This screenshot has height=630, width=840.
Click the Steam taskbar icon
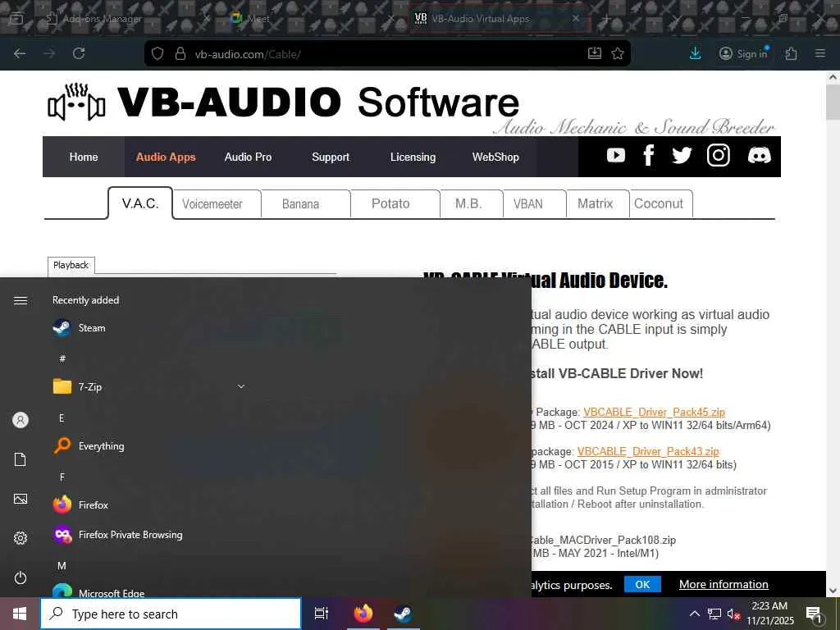tap(403, 614)
